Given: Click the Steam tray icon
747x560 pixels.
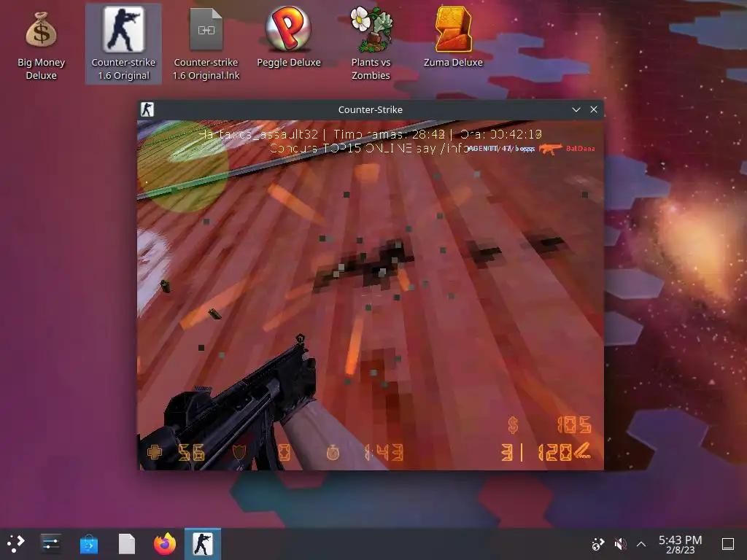Looking at the screenshot, I should pyautogui.click(x=597, y=544).
